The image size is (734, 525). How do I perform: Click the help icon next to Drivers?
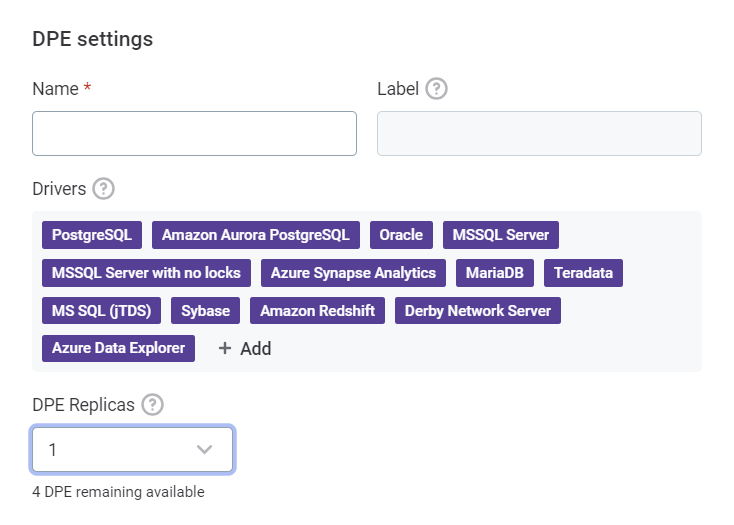pyautogui.click(x=103, y=188)
